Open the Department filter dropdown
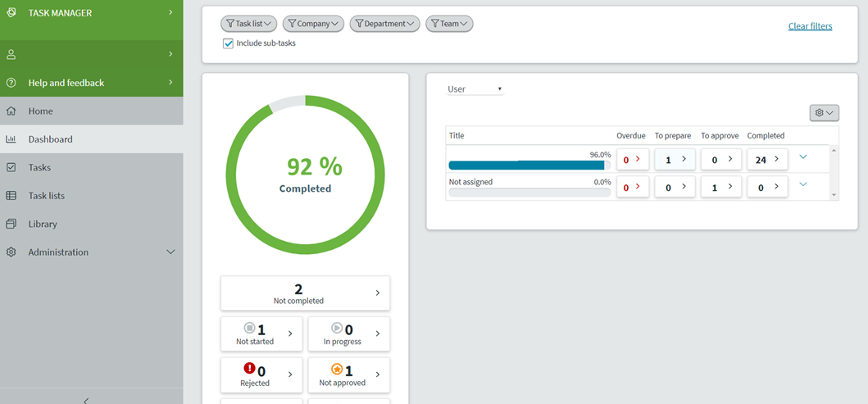Screen dimensions: 868x404 click(384, 24)
